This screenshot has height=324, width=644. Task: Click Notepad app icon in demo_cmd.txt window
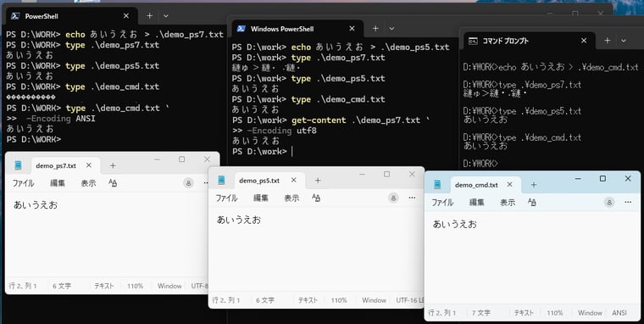point(437,185)
